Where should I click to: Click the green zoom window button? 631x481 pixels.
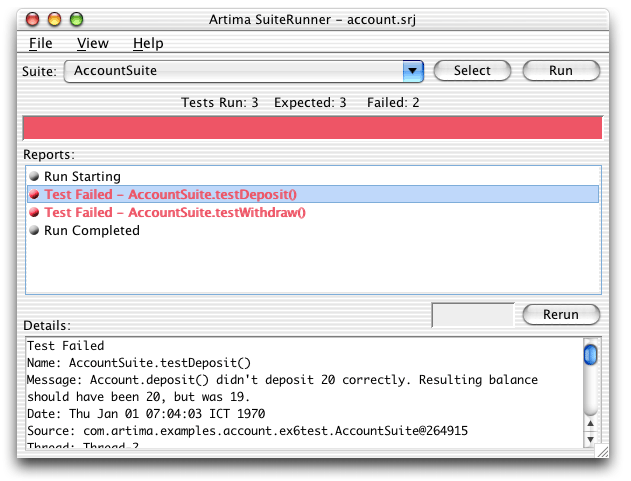(x=76, y=19)
